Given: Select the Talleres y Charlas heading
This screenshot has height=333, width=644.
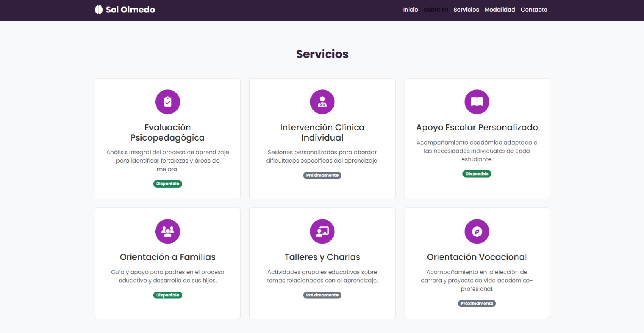Looking at the screenshot, I should pos(322,257).
